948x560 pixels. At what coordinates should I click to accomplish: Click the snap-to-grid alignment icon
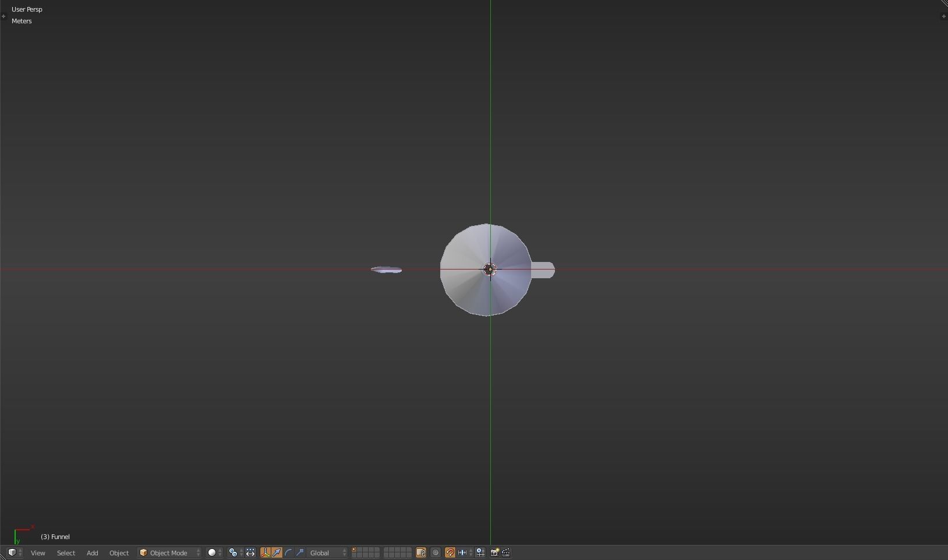point(480,552)
